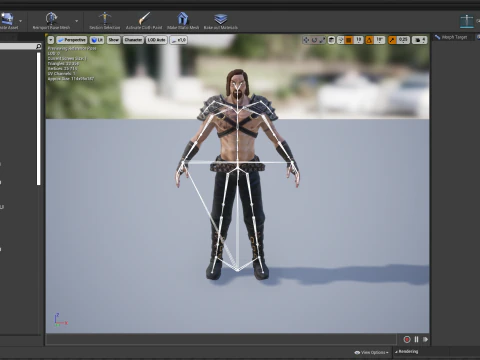This screenshot has width=480, height=360.
Task: Click the left panel vertical scrollbar
Action: tap(39, 118)
